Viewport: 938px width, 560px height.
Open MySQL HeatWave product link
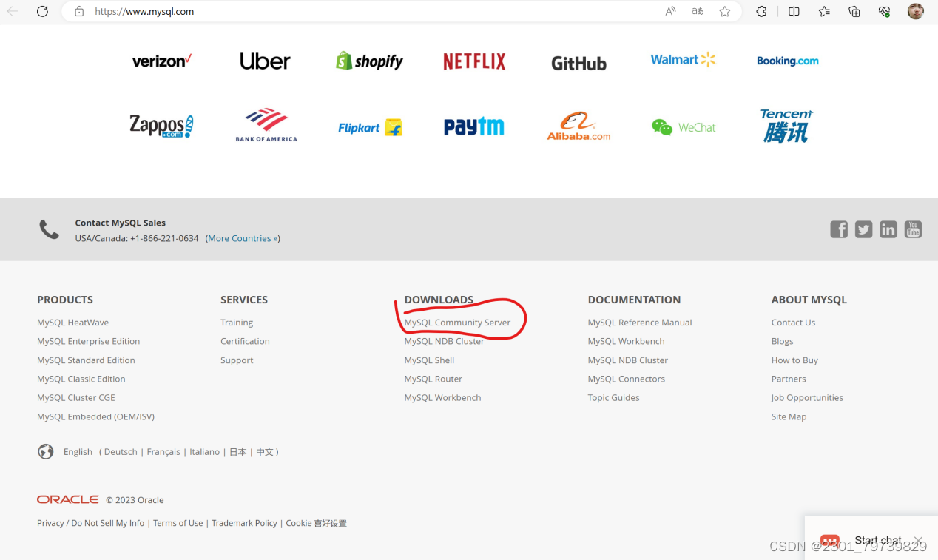click(x=72, y=323)
